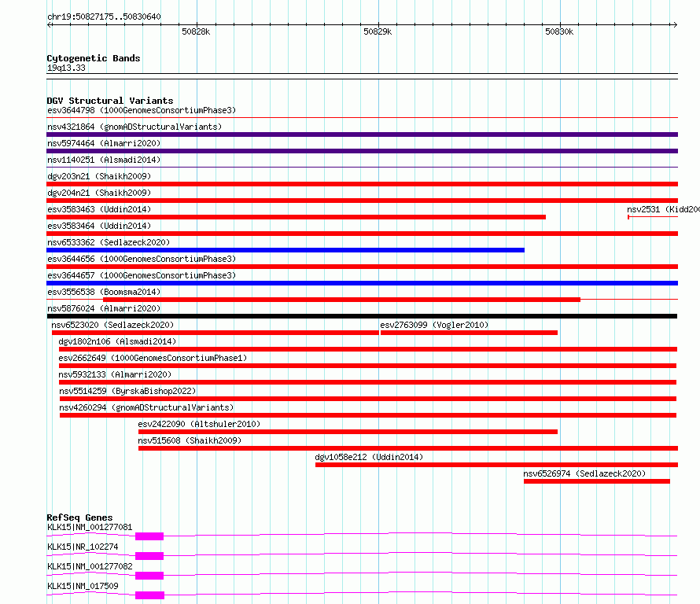Select the KLK15 NR_102274 exon block

(x=149, y=556)
